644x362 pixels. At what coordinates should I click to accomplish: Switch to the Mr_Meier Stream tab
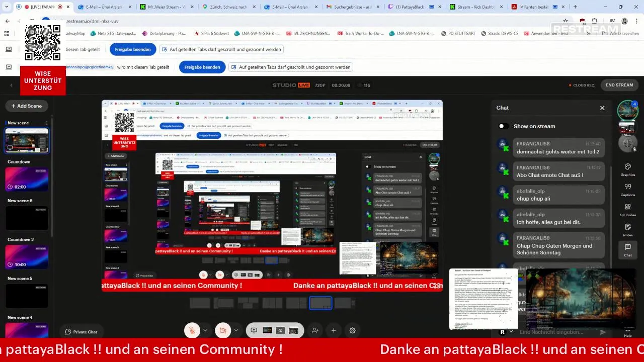166,7
